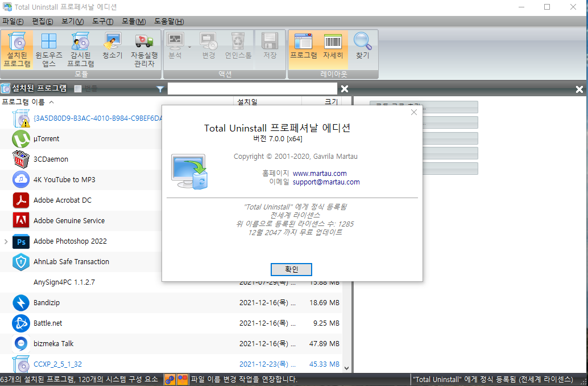Image resolution: width=588 pixels, height=386 pixels.
Task: Open the 도구(T) menu
Action: pos(103,22)
